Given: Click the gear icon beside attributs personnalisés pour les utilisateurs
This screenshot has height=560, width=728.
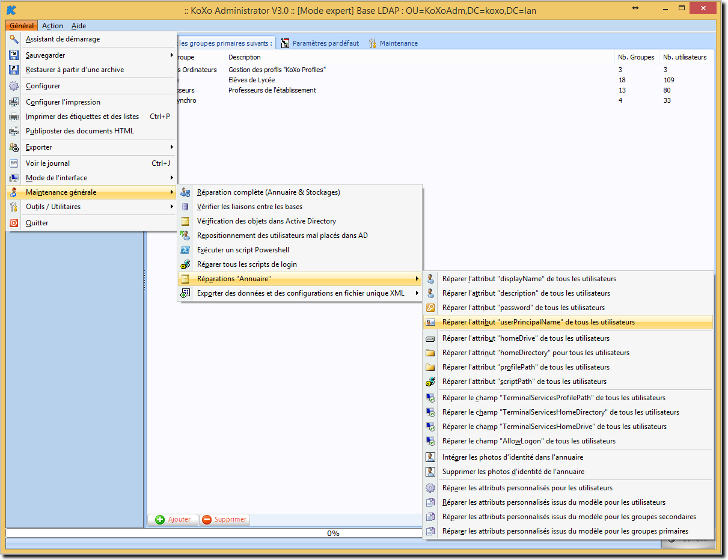Looking at the screenshot, I should coord(430,488).
